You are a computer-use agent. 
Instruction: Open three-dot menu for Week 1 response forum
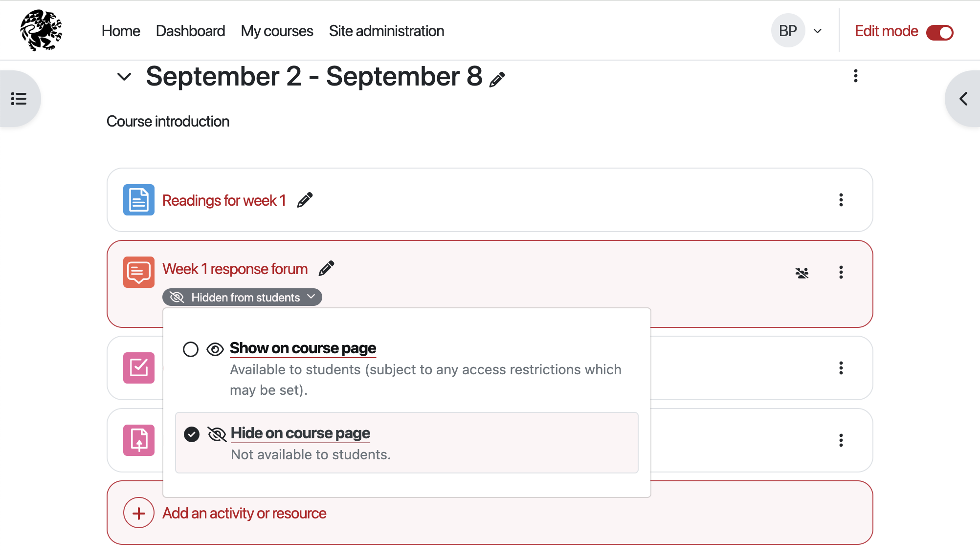click(x=841, y=272)
